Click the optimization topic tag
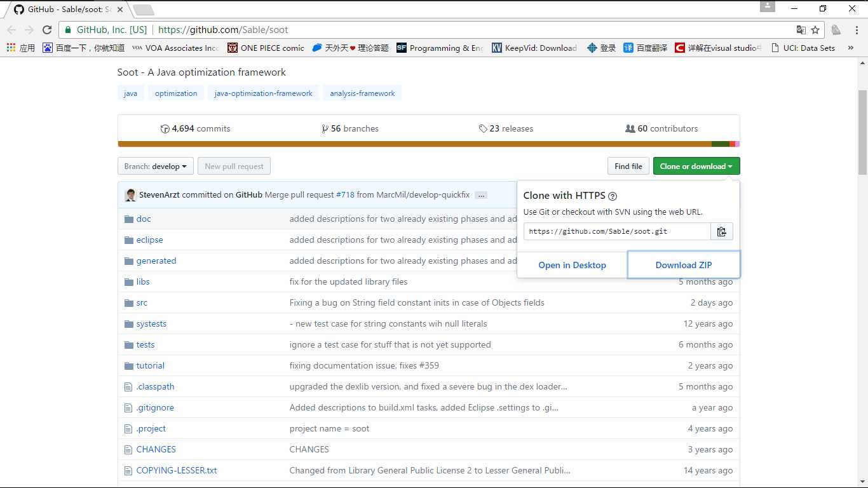This screenshot has height=488, width=868. (176, 93)
